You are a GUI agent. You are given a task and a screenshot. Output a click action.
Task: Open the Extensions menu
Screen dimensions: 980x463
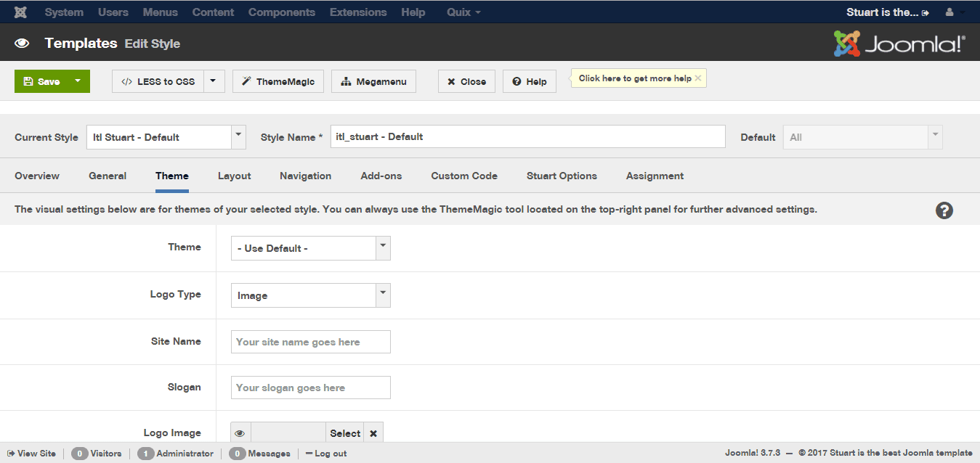click(x=357, y=12)
